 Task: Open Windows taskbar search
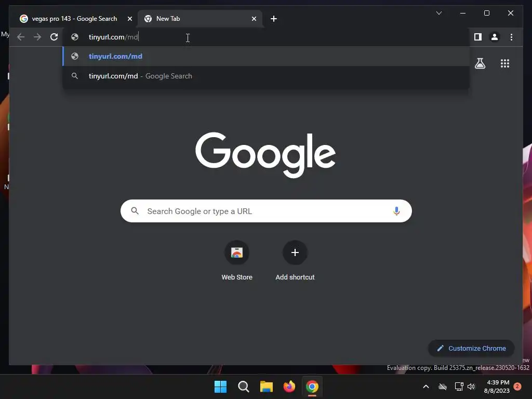pyautogui.click(x=243, y=387)
